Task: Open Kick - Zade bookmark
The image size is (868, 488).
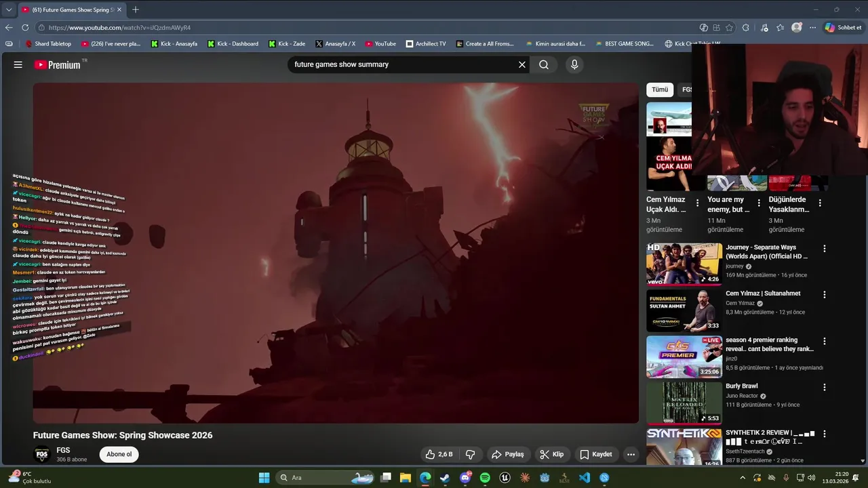Action: coord(287,43)
